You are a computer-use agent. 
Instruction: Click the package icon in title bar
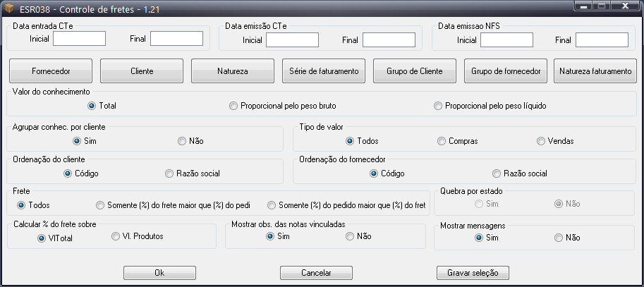click(9, 8)
